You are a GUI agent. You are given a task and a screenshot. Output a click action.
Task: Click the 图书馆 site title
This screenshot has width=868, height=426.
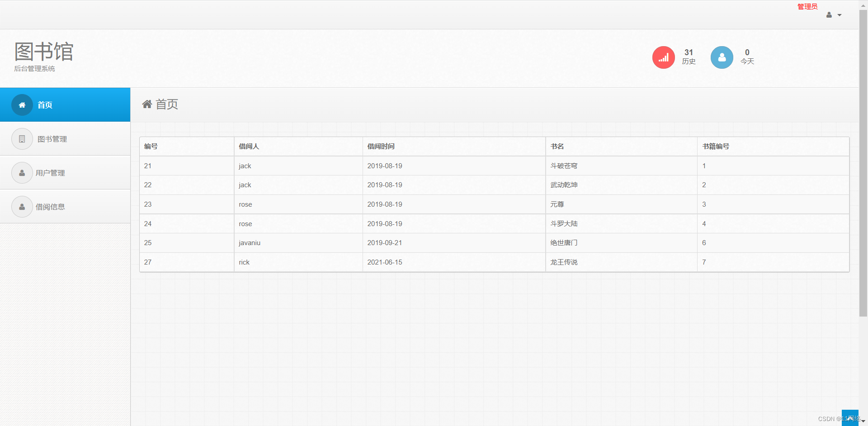click(44, 52)
